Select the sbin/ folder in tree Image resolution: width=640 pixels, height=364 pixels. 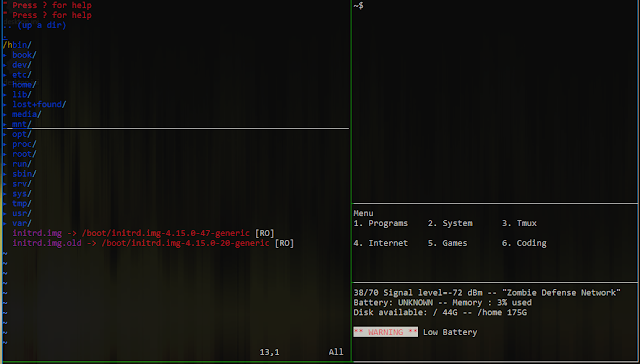point(24,174)
